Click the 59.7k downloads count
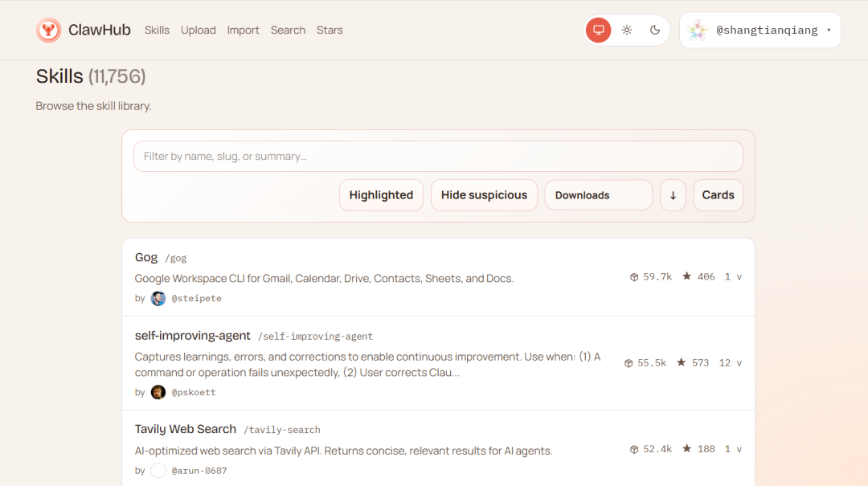 click(x=657, y=277)
